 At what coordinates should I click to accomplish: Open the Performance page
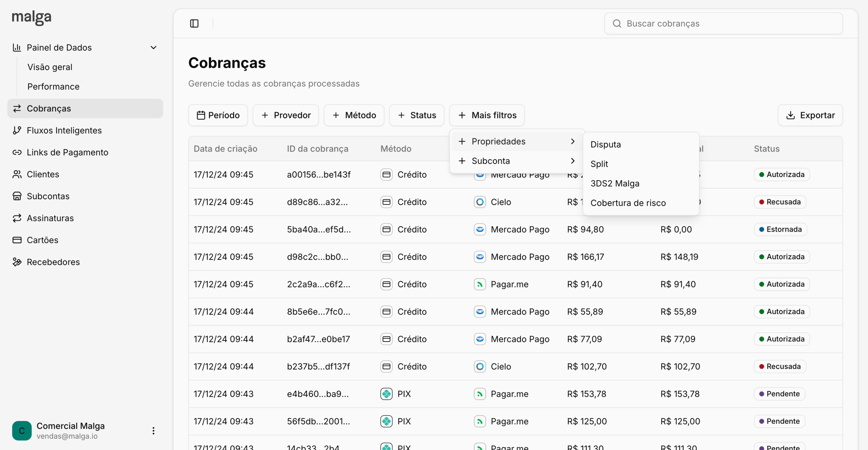pyautogui.click(x=54, y=87)
